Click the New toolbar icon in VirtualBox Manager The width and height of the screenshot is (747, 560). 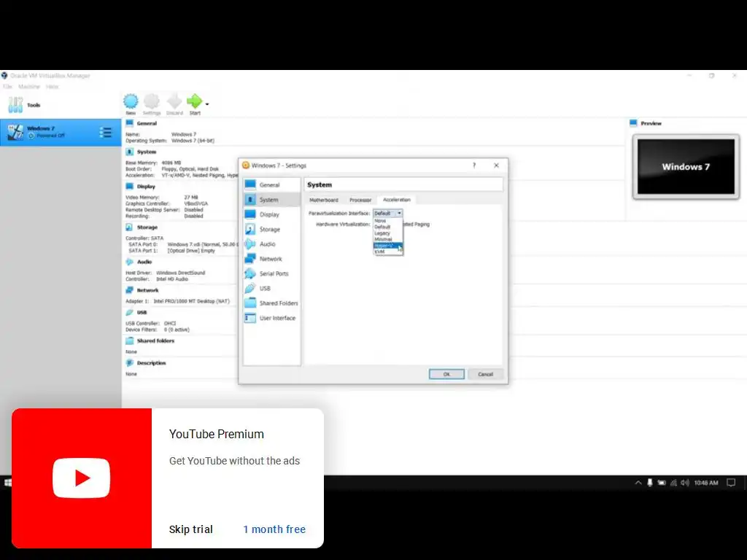coord(131,104)
